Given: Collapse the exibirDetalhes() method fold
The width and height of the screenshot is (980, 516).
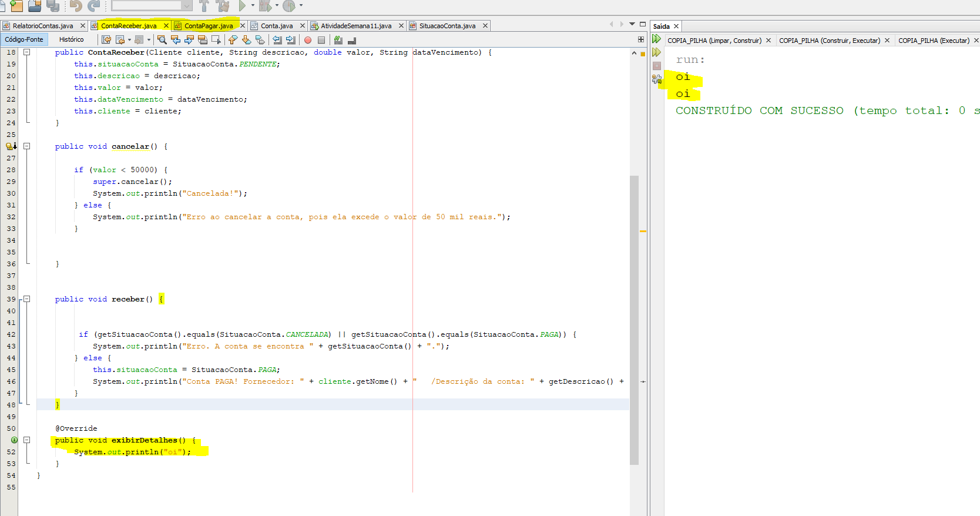Looking at the screenshot, I should point(26,440).
